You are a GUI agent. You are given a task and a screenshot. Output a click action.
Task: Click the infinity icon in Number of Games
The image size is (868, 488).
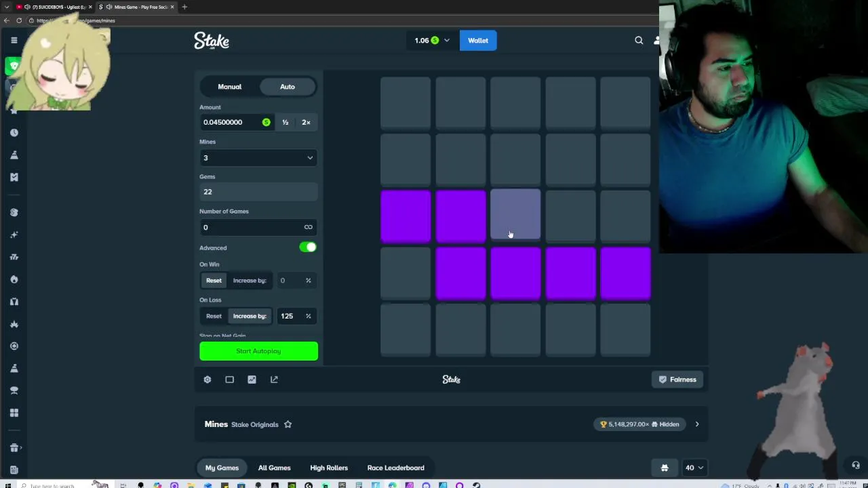309,227
